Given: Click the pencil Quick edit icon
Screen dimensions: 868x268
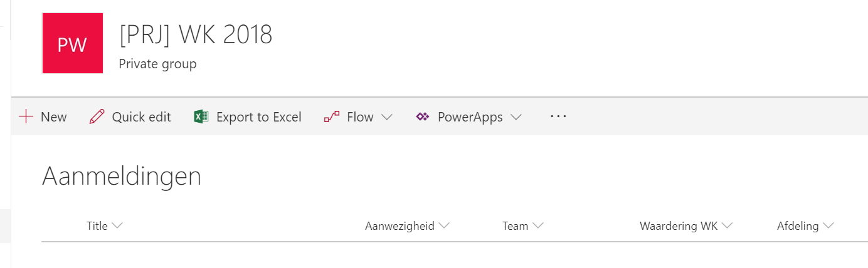Looking at the screenshot, I should (x=97, y=116).
